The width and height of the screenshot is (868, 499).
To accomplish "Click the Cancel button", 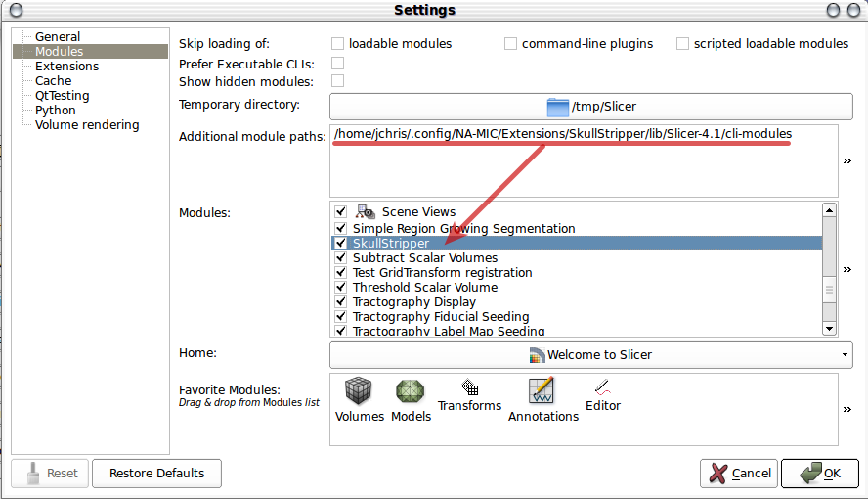I will pyautogui.click(x=739, y=474).
